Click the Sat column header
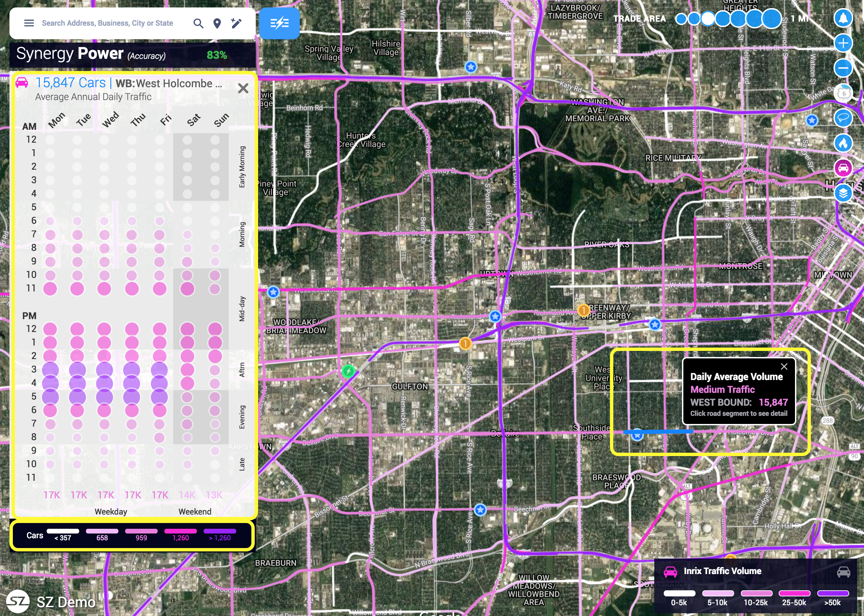The width and height of the screenshot is (864, 616). pos(193,120)
